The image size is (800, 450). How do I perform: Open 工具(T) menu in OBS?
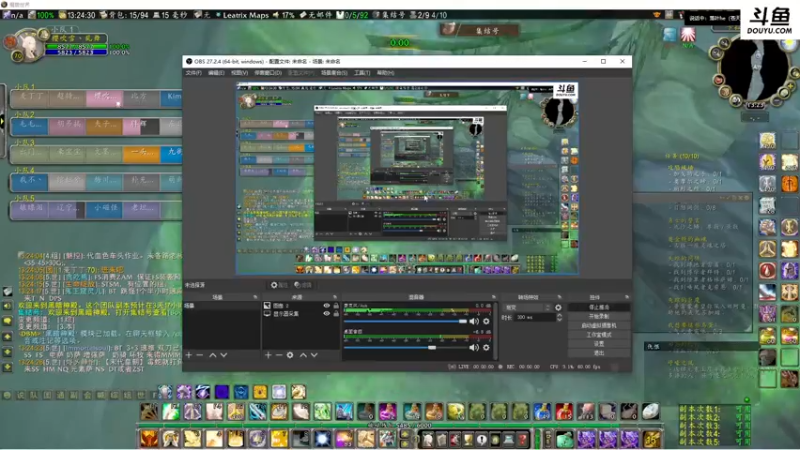tap(362, 73)
